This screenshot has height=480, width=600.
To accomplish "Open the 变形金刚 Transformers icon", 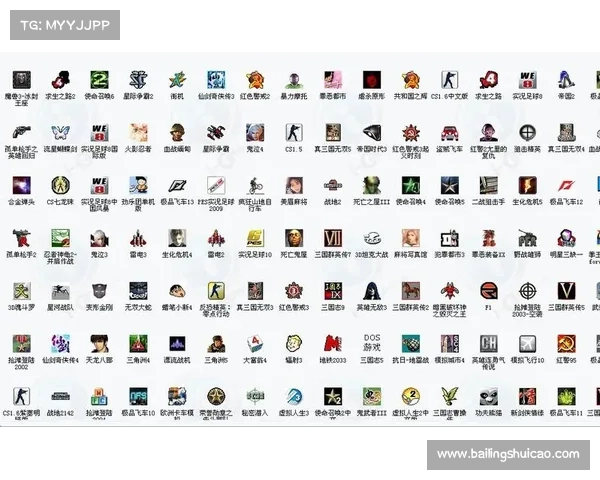I will coord(99,291).
